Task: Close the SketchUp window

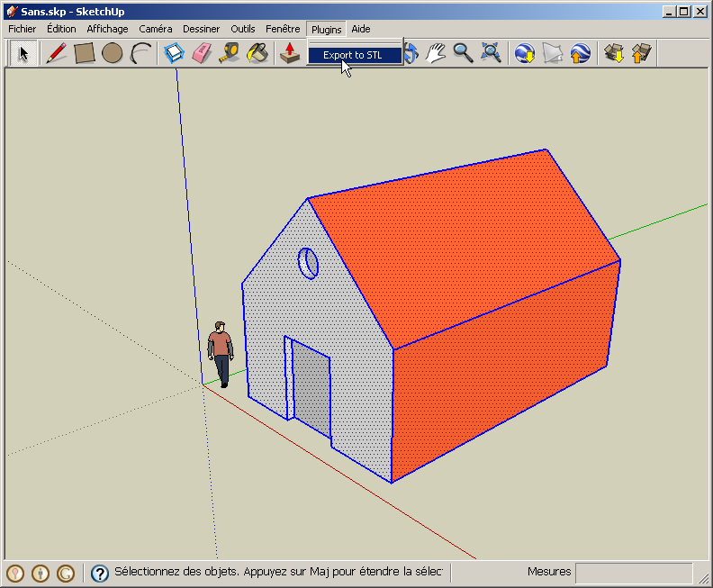Action: pos(700,12)
